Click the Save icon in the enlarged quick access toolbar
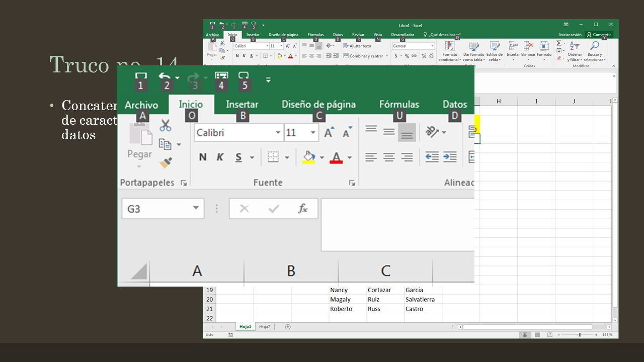This screenshot has width=644, height=362. click(141, 76)
